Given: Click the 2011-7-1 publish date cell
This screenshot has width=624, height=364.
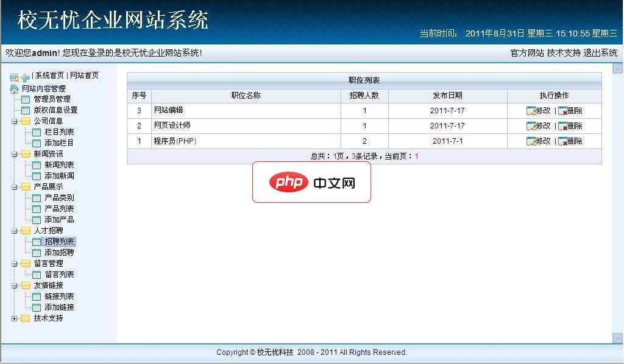Looking at the screenshot, I should (448, 141).
